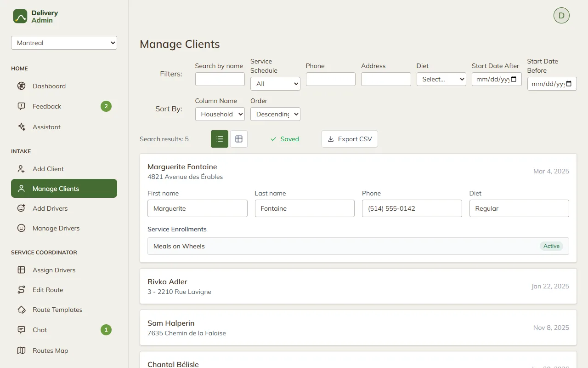Image resolution: width=588 pixels, height=368 pixels.
Task: Open Route Templates menu item
Action: [64, 310]
